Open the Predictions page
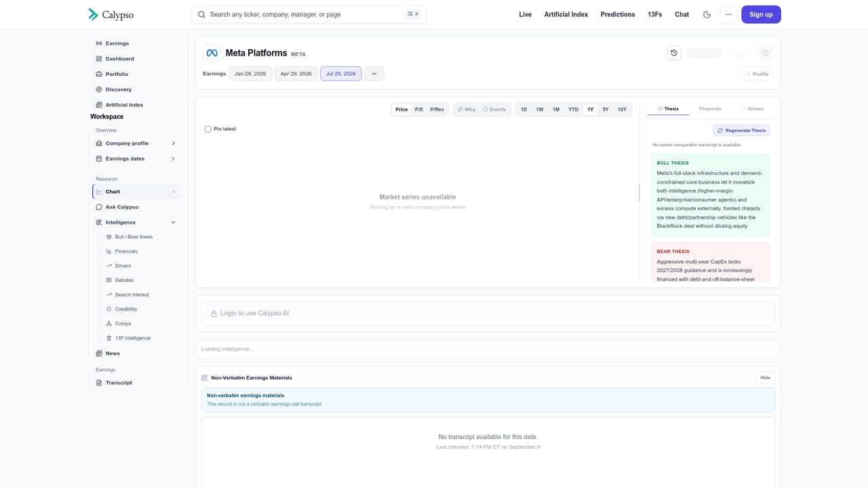Image resolution: width=868 pixels, height=488 pixels. coord(618,14)
